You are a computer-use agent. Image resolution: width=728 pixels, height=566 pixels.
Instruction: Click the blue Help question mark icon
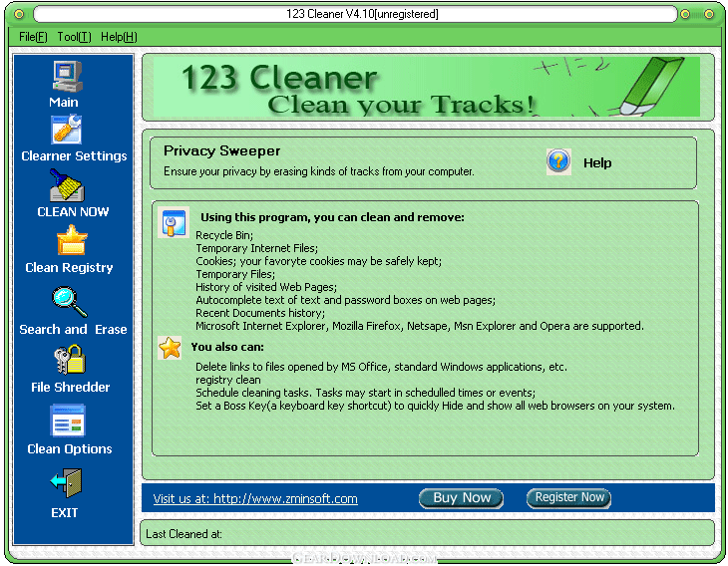click(x=558, y=161)
